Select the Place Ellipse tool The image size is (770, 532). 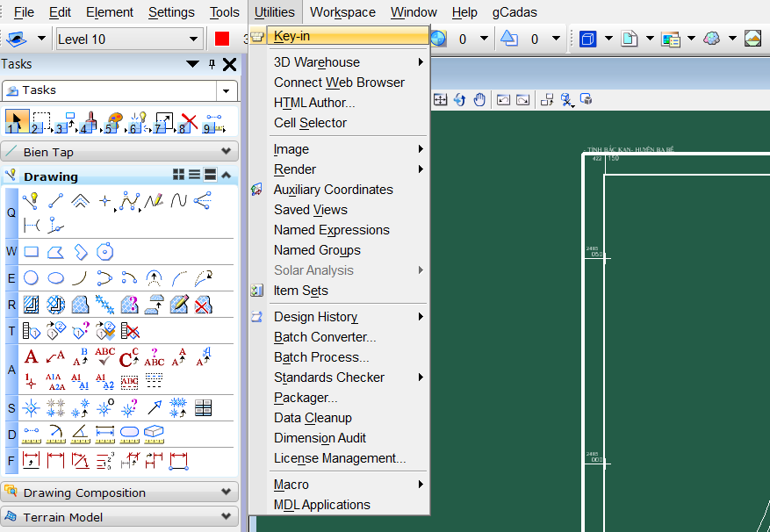(55, 278)
